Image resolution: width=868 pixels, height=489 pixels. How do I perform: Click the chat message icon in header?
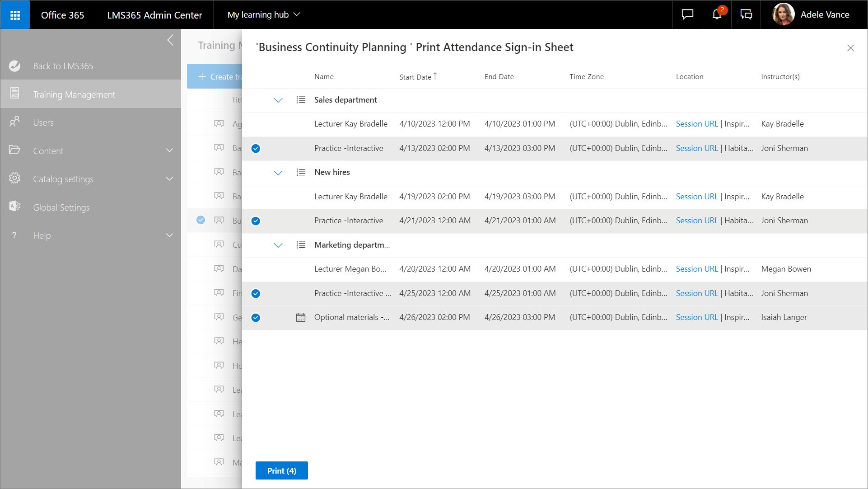click(x=687, y=14)
